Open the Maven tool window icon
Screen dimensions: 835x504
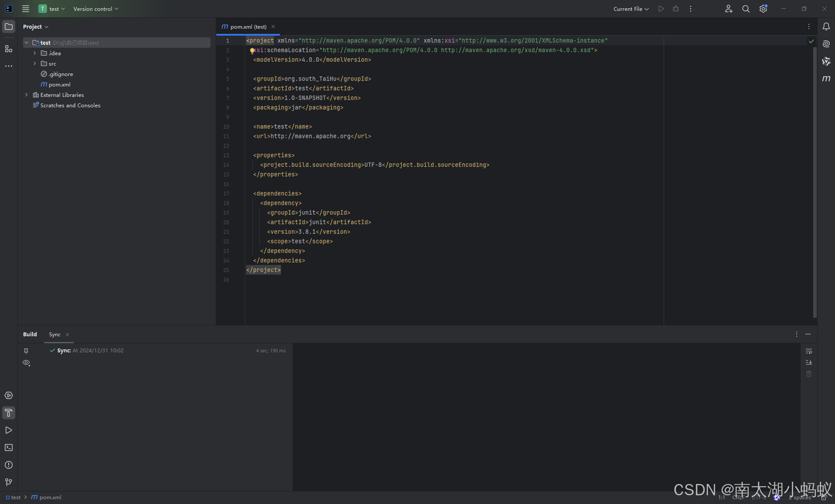click(x=826, y=79)
